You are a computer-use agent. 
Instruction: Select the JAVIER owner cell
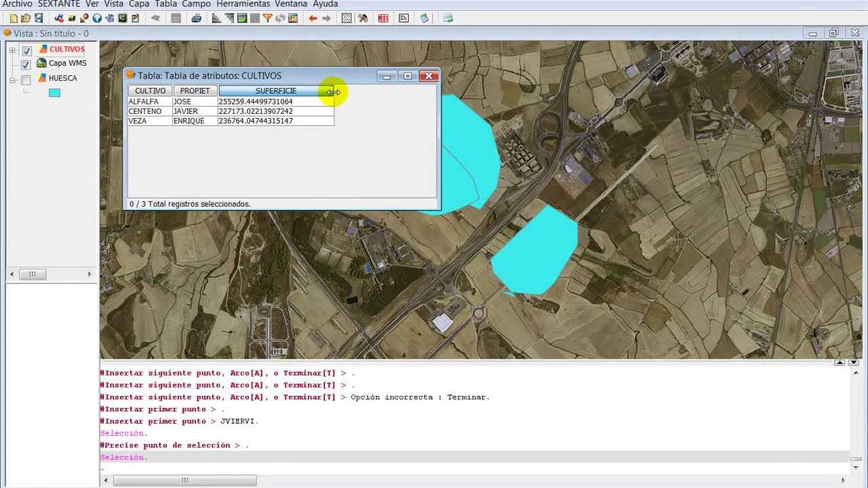coord(195,111)
